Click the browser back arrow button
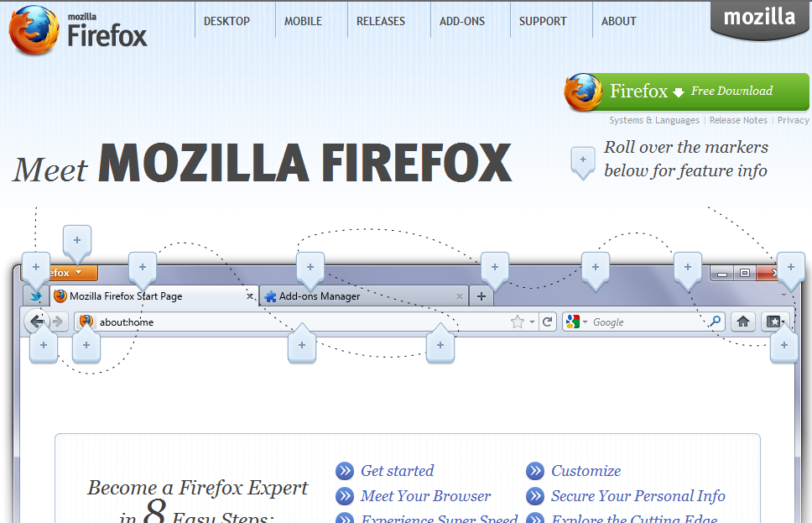 [36, 322]
